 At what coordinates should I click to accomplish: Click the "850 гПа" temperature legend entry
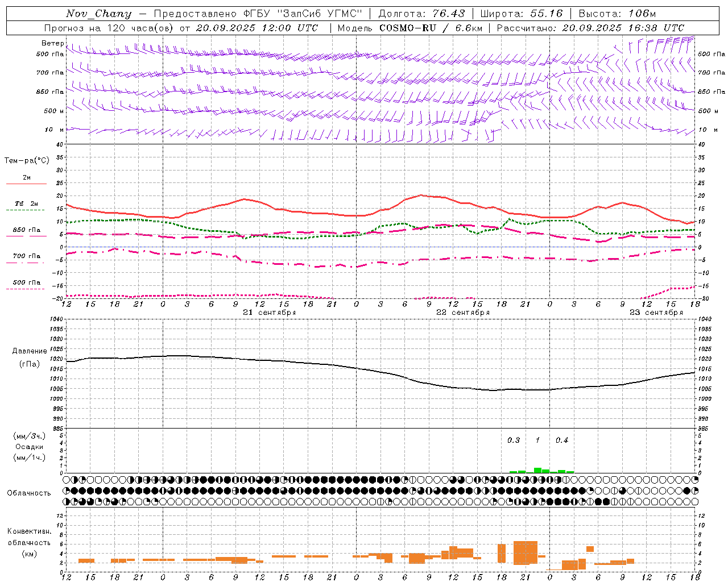[27, 230]
